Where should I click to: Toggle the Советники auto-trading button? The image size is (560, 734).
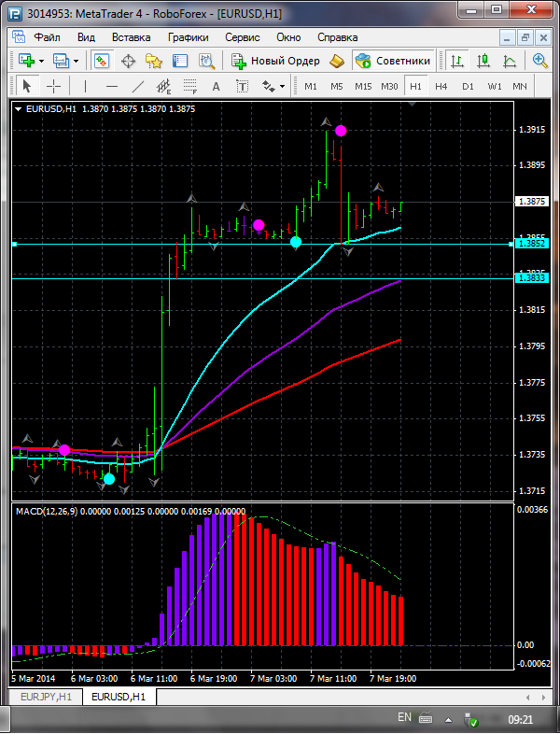click(394, 61)
